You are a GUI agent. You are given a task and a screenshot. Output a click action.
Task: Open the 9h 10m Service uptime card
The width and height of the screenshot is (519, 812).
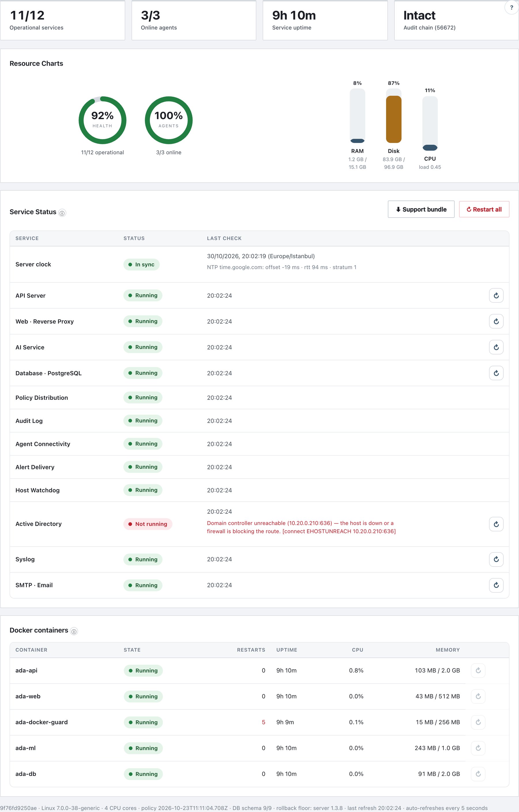tap(325, 20)
